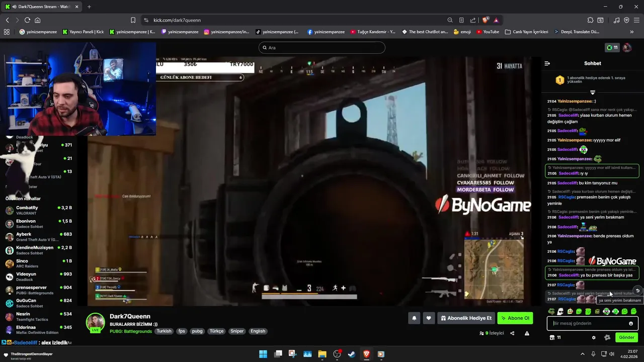This screenshot has height=362, width=644.
Task: Open Brave rewards triangle icon
Action: coord(496,20)
